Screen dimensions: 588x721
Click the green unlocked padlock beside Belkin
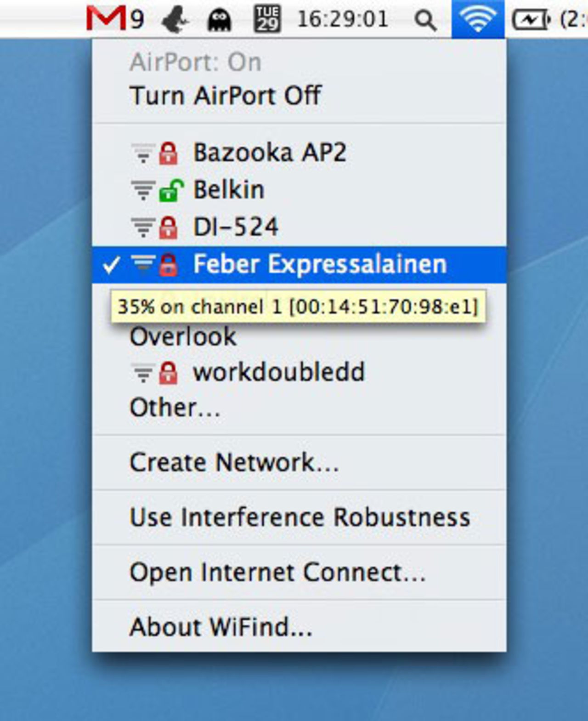[170, 190]
